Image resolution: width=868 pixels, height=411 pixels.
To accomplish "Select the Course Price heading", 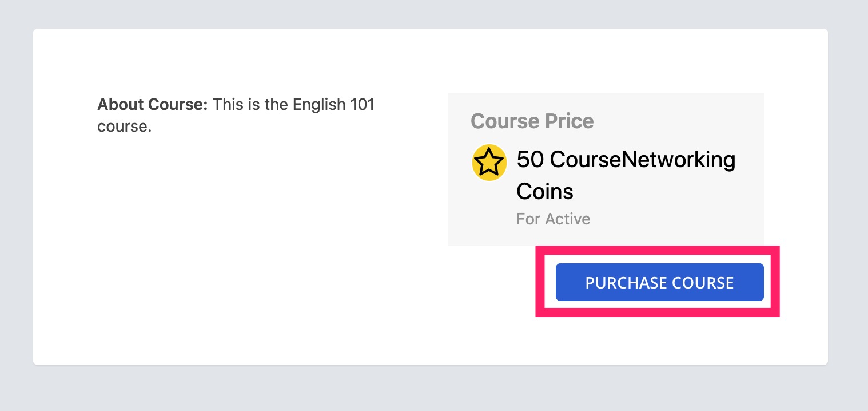I will (x=532, y=121).
